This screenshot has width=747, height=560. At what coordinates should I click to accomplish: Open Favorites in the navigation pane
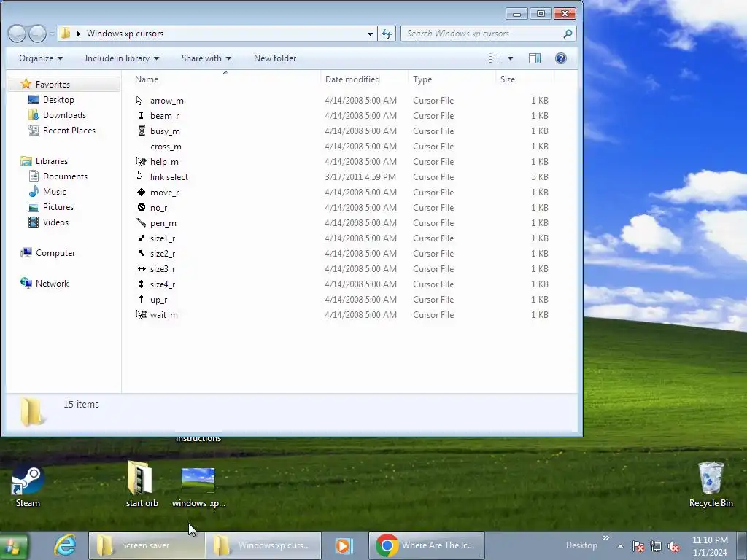point(53,85)
